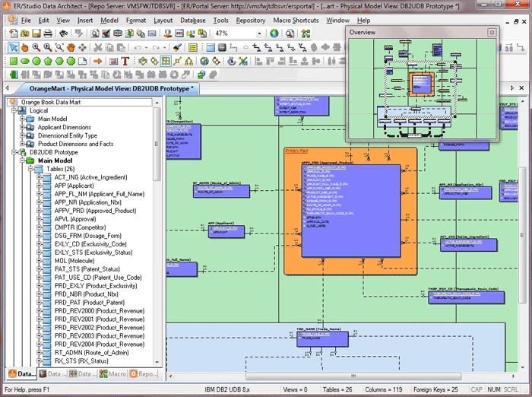
Task: Select the arrow Selection tool
Action: [x=13, y=47]
